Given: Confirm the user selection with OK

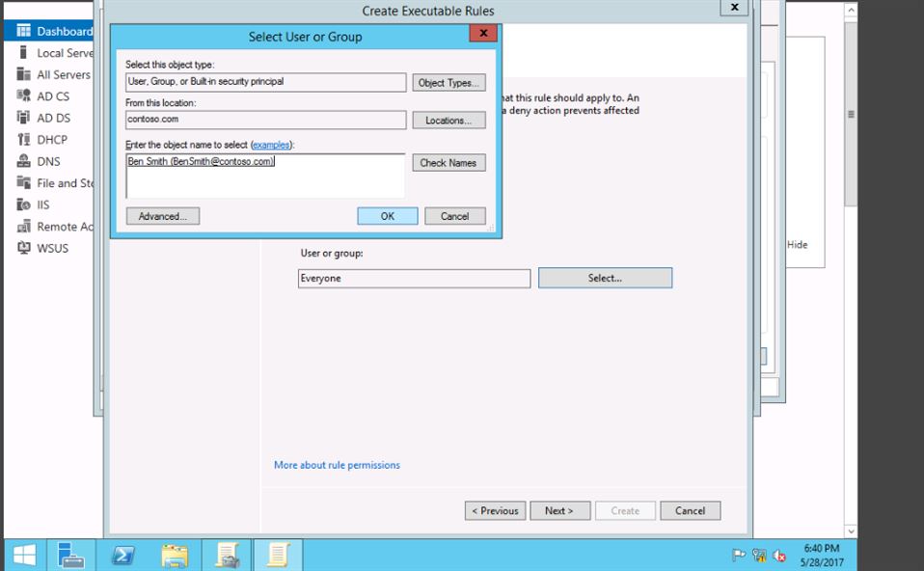Looking at the screenshot, I should [387, 216].
